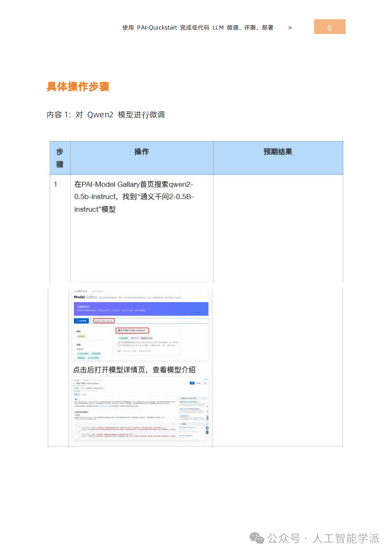Screen dimensions: 392x554
Task: Click the orange heading '具体操作步骤'
Action: [x=78, y=86]
